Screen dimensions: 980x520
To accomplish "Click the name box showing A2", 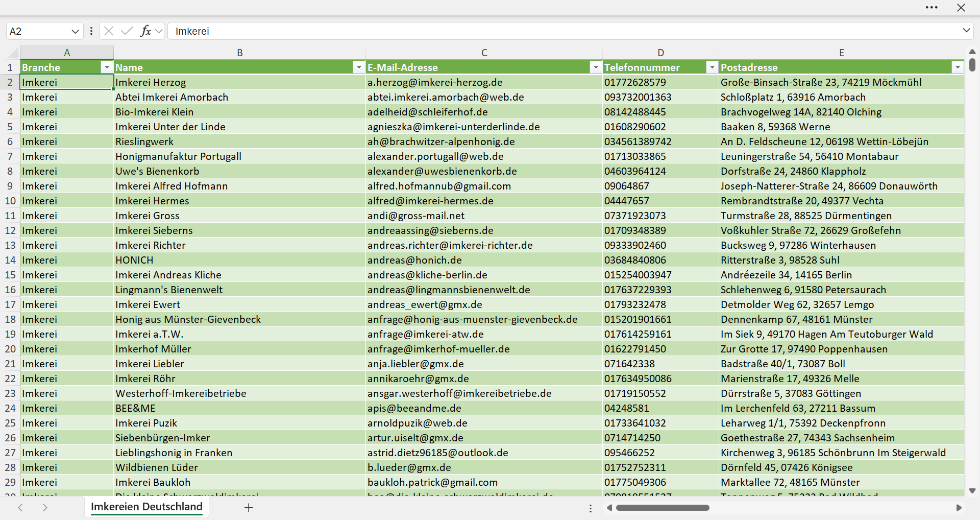I will tap(38, 31).
